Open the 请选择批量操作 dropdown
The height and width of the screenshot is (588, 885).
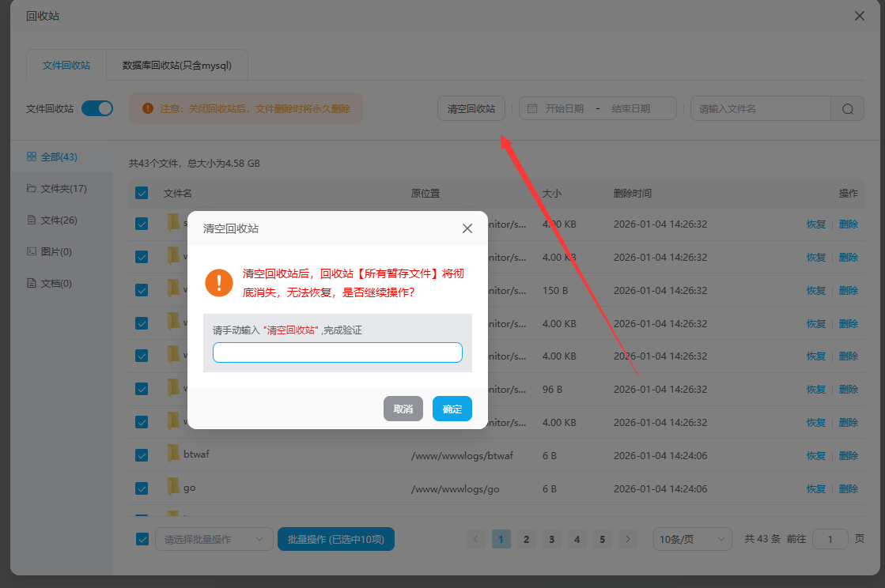[x=214, y=539]
